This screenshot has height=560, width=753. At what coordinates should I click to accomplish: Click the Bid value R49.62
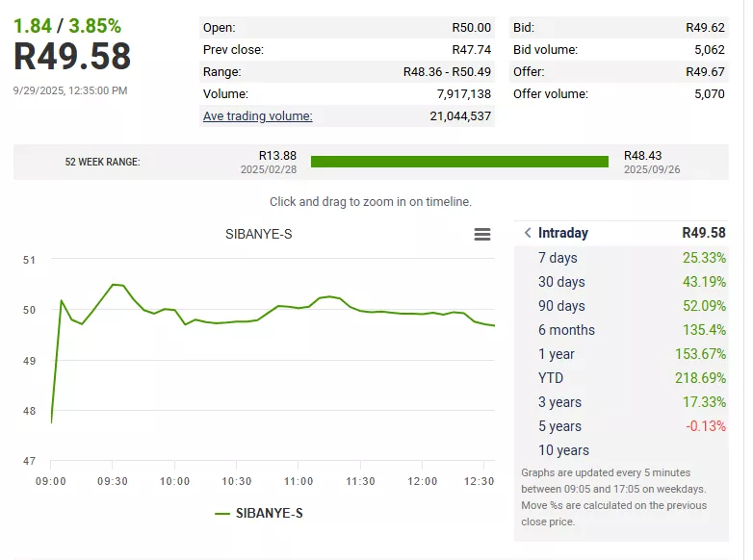click(x=705, y=28)
